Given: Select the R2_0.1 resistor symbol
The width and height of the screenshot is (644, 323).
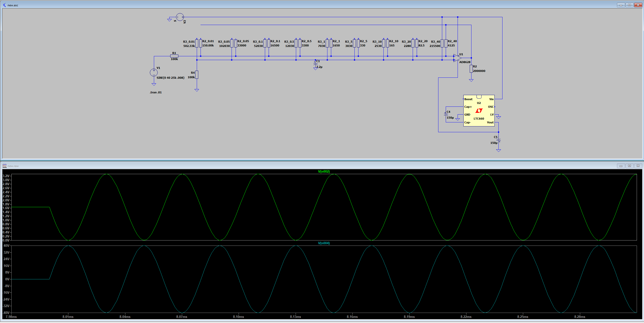Looking at the screenshot, I should (x=269, y=43).
